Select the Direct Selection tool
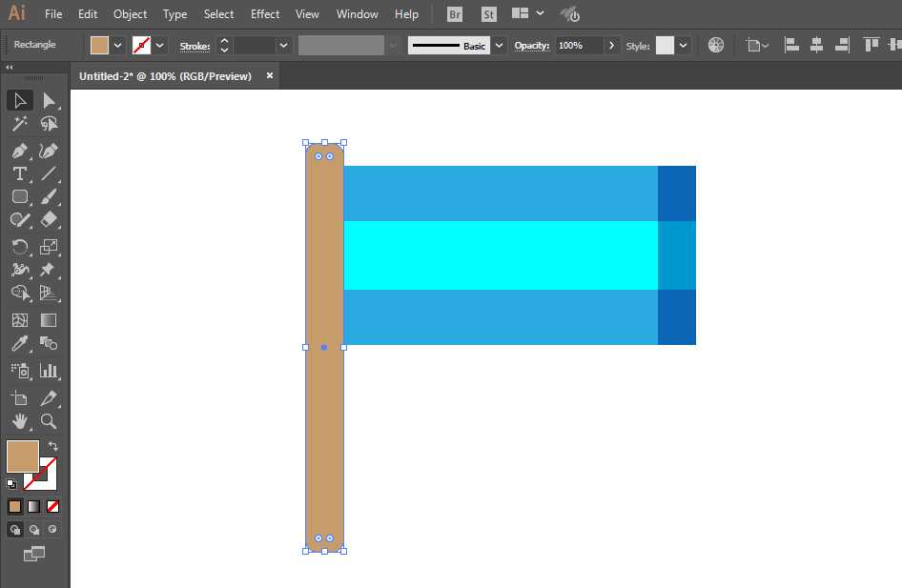 (x=49, y=101)
